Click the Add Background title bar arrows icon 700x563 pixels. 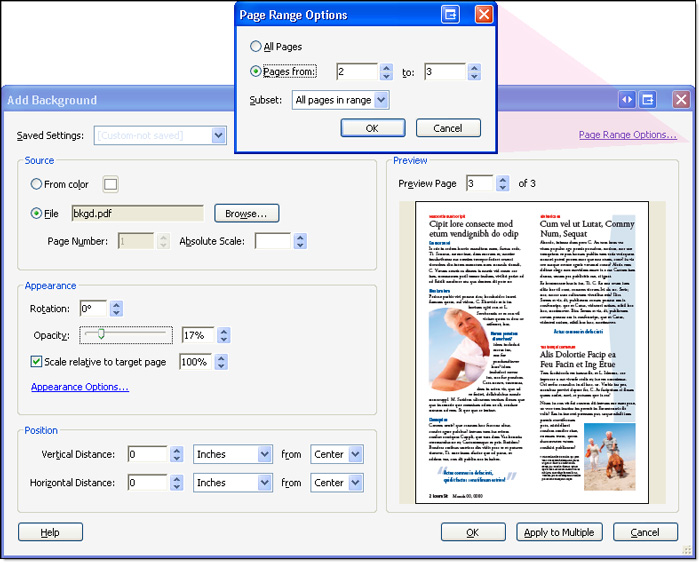point(627,100)
